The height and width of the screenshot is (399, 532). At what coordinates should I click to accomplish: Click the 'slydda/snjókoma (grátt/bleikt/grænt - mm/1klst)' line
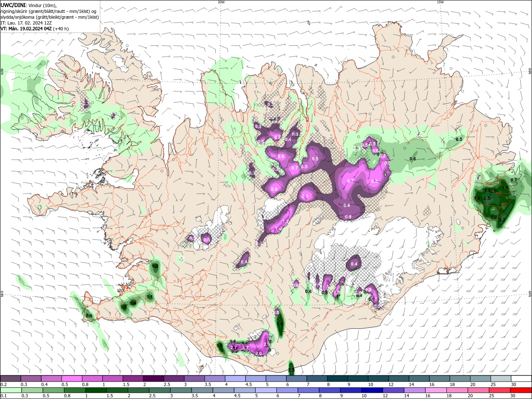(x=50, y=17)
